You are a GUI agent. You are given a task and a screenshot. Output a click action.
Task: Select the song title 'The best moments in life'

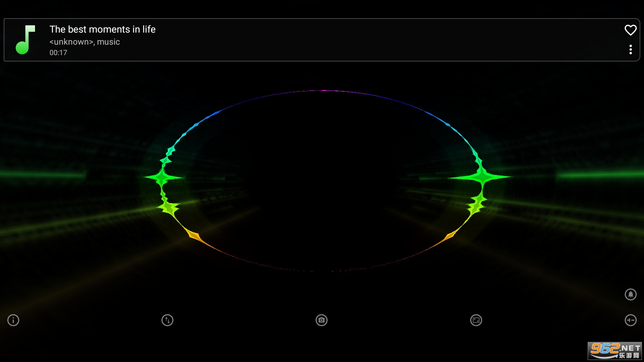tap(103, 29)
